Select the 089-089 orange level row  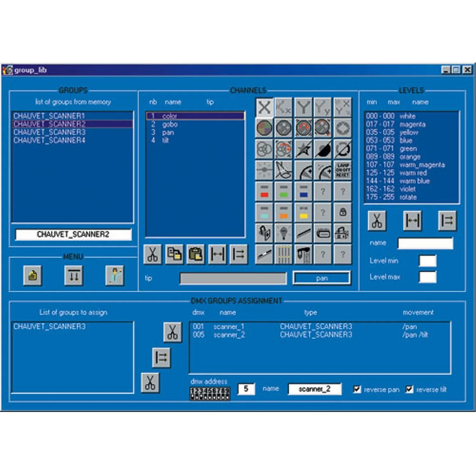(x=411, y=157)
